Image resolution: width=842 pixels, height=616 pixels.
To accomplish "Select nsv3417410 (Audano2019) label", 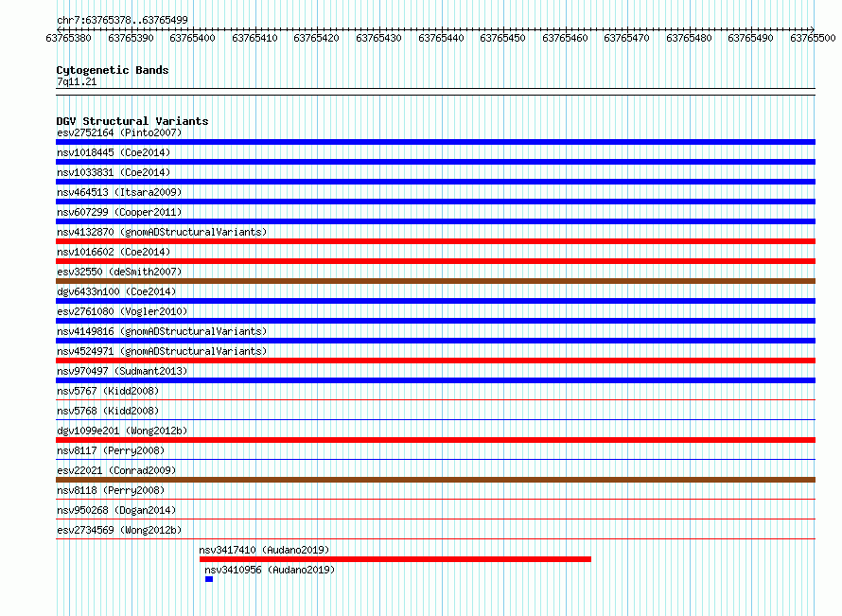I will 264,550.
